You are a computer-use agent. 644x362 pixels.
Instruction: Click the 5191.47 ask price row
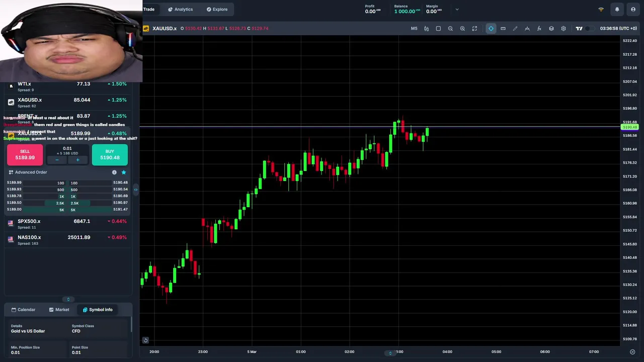(x=100, y=209)
